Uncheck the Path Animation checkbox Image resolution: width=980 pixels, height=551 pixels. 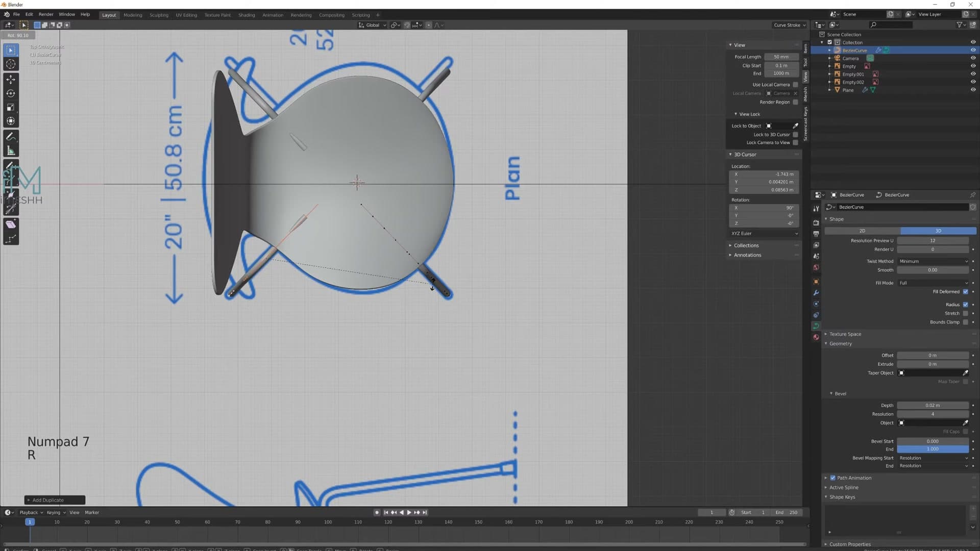(832, 478)
